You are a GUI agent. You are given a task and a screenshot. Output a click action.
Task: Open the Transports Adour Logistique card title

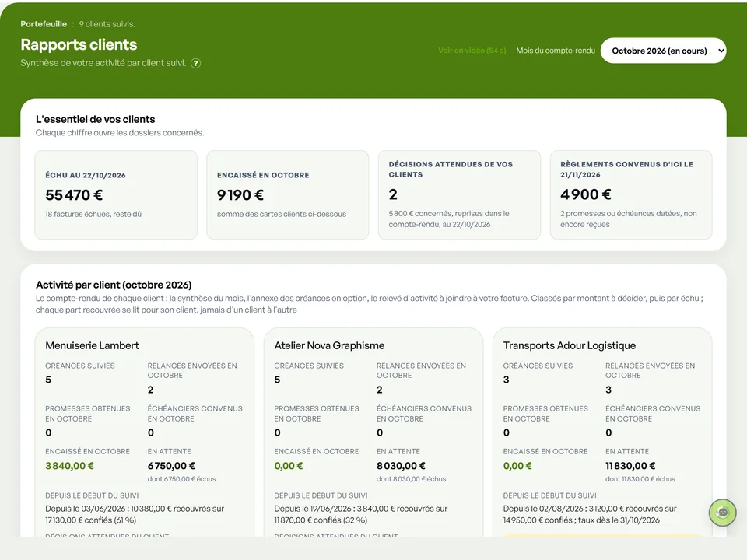[570, 345]
